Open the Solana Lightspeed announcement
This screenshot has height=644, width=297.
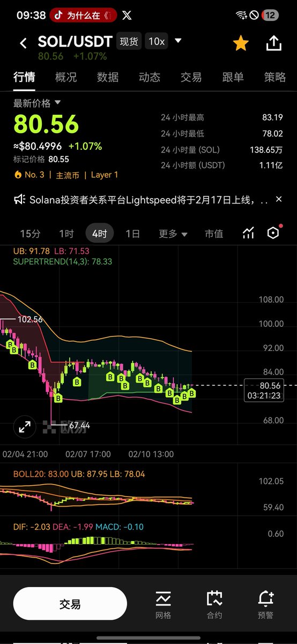tap(149, 200)
